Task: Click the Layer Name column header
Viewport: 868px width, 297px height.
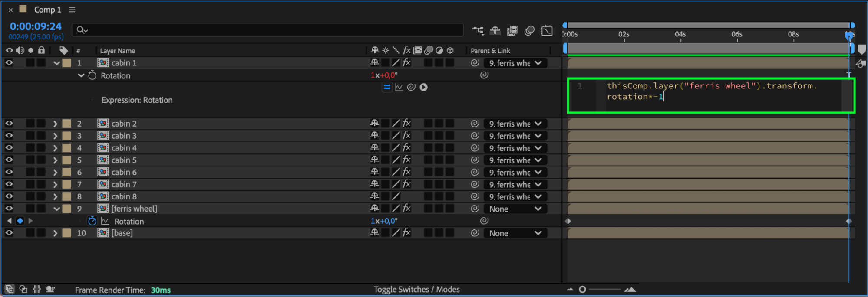Action: pos(117,51)
